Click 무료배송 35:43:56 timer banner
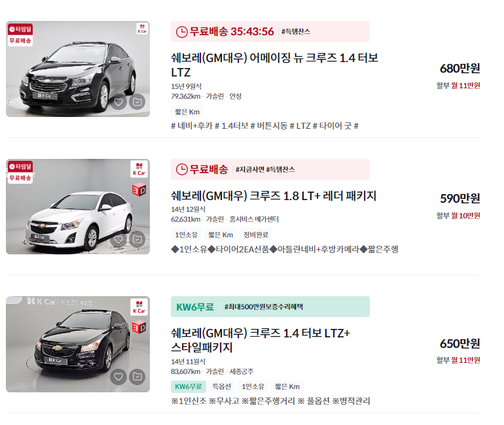 pos(270,31)
